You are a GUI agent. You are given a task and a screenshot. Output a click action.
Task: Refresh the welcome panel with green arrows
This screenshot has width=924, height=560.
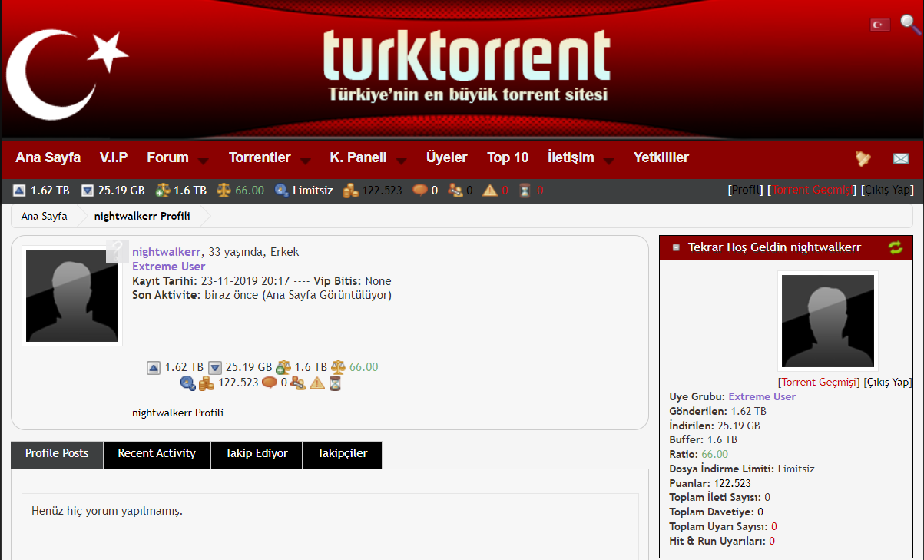click(x=896, y=247)
